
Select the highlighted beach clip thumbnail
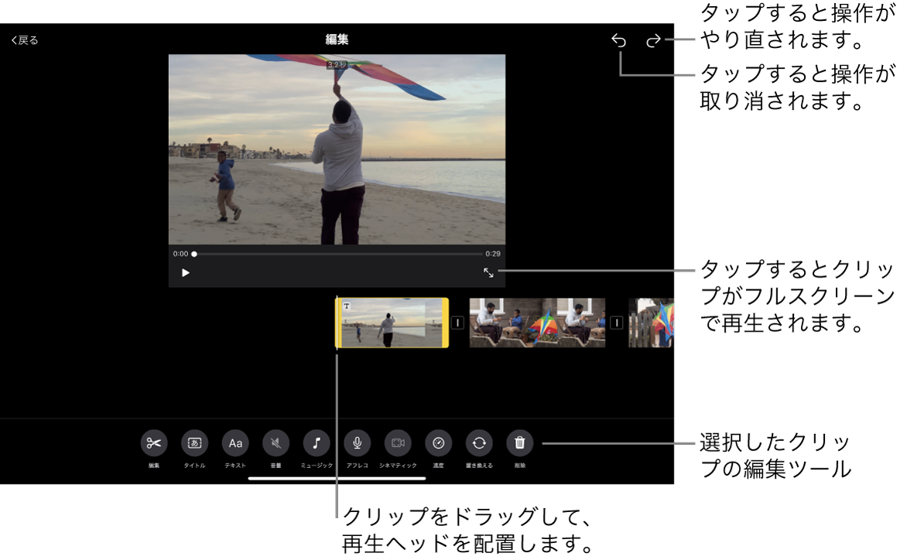[392, 323]
